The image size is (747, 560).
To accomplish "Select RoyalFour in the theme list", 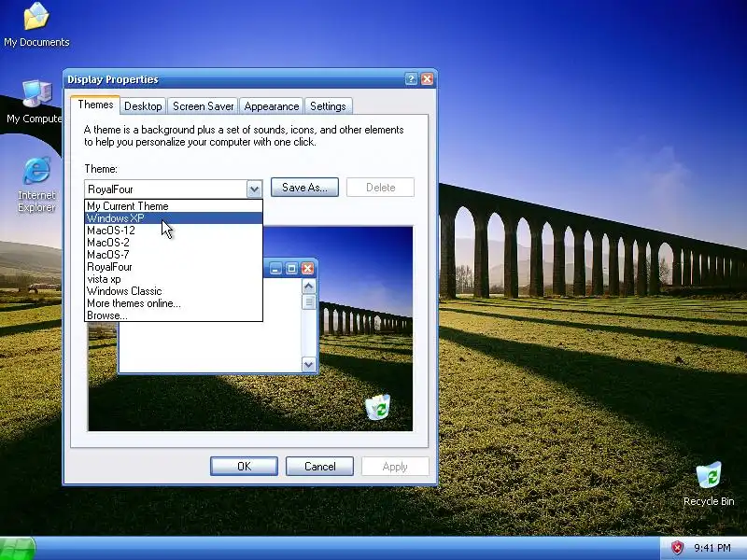I will click(x=174, y=267).
